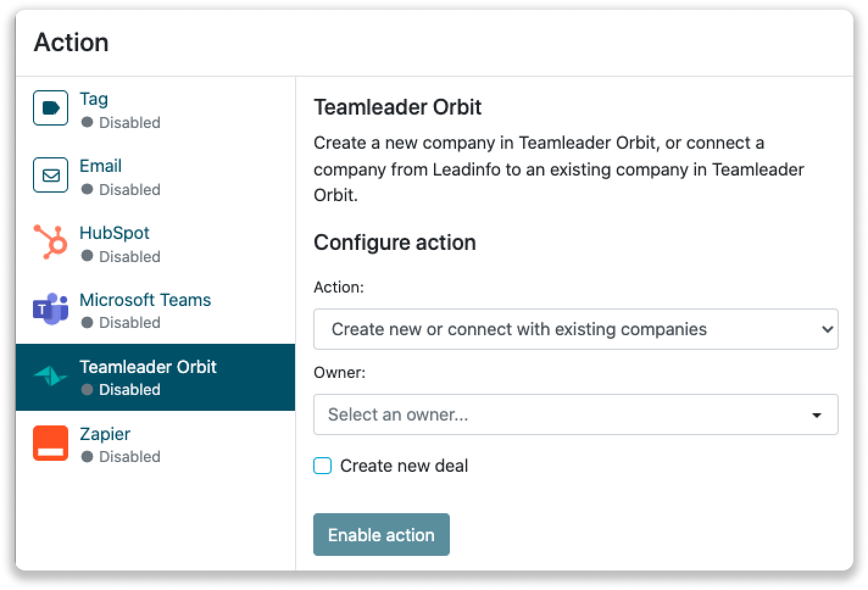Select the Zapier entry in sidebar
Viewport: 868px width, 590px height.
click(105, 434)
